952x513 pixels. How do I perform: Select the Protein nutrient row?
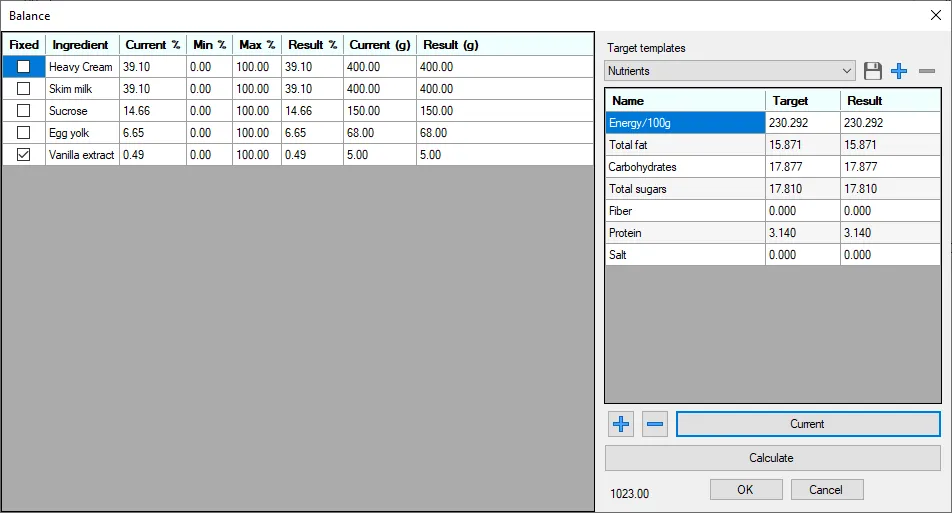(x=685, y=233)
